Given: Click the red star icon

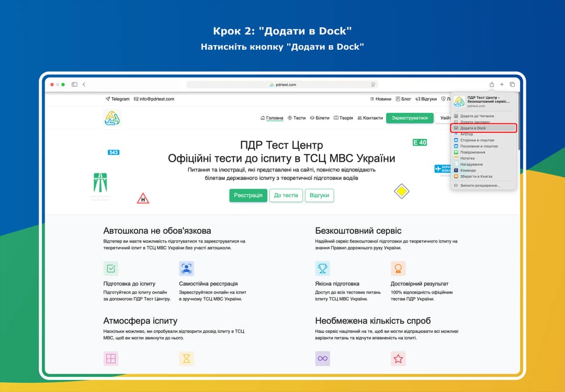Looking at the screenshot, I should pyautogui.click(x=398, y=359).
